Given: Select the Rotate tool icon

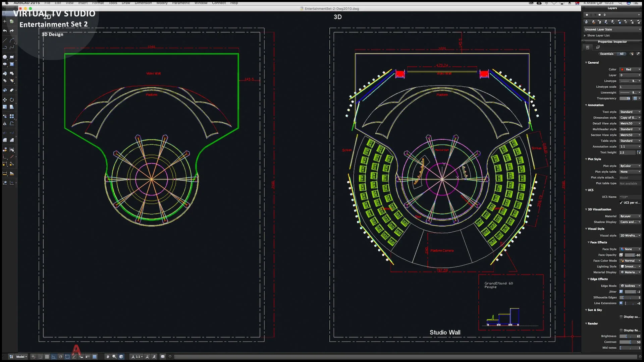Looking at the screenshot, I should (12, 100).
